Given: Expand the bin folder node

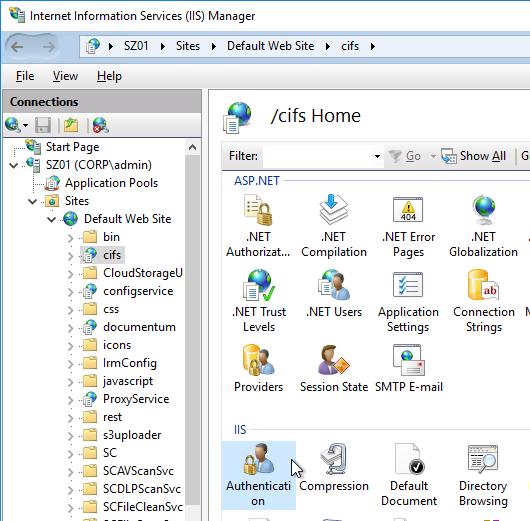Looking at the screenshot, I should (x=70, y=238).
